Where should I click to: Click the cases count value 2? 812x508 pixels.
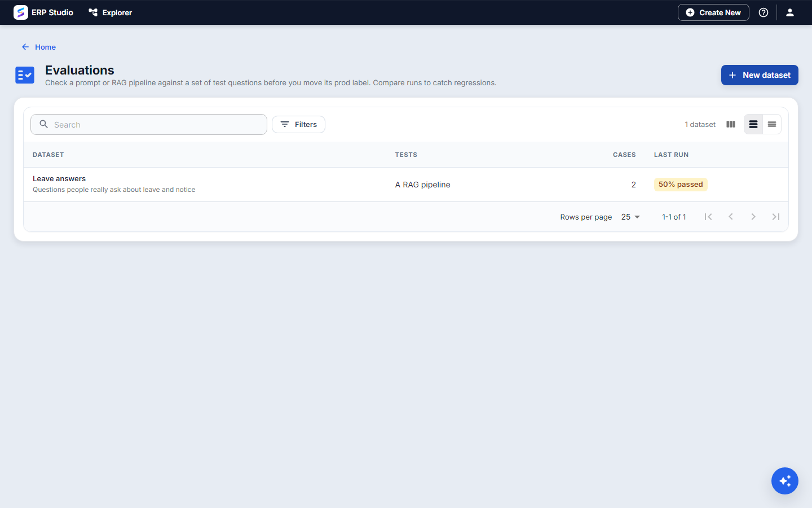tap(634, 185)
